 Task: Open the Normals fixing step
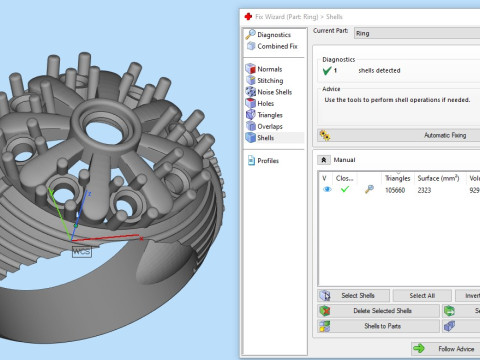click(x=264, y=69)
